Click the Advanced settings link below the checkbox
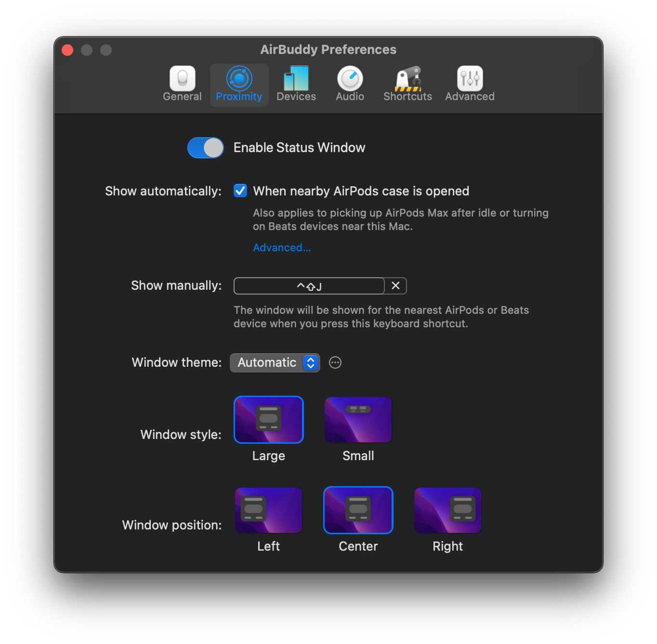 pyautogui.click(x=282, y=247)
